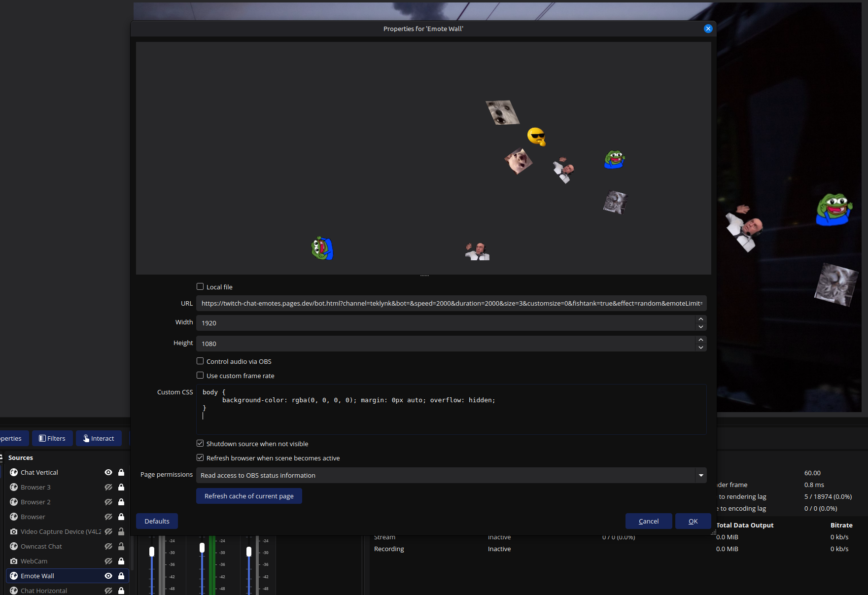Open Filters for the selected source

(x=52, y=438)
